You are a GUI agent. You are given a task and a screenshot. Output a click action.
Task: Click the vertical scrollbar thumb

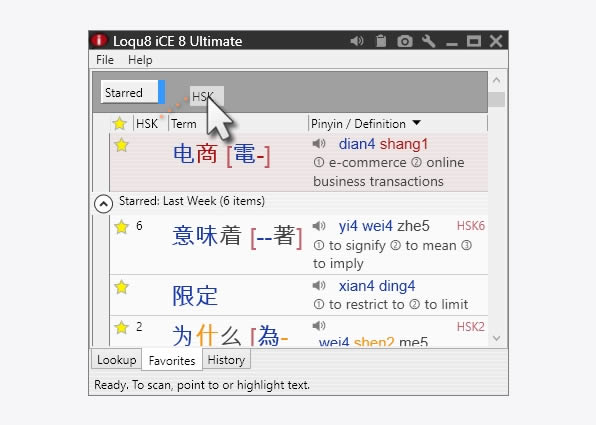click(496, 99)
